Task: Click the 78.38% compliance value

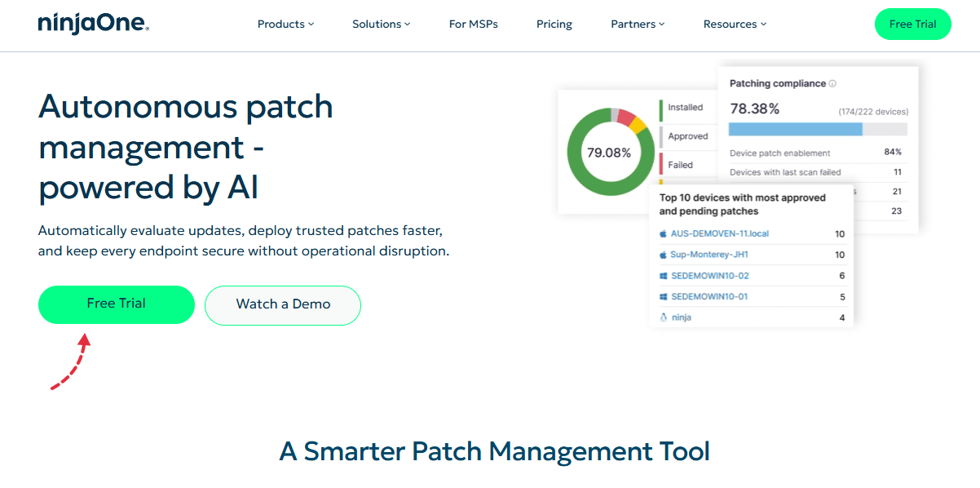Action: 755,109
